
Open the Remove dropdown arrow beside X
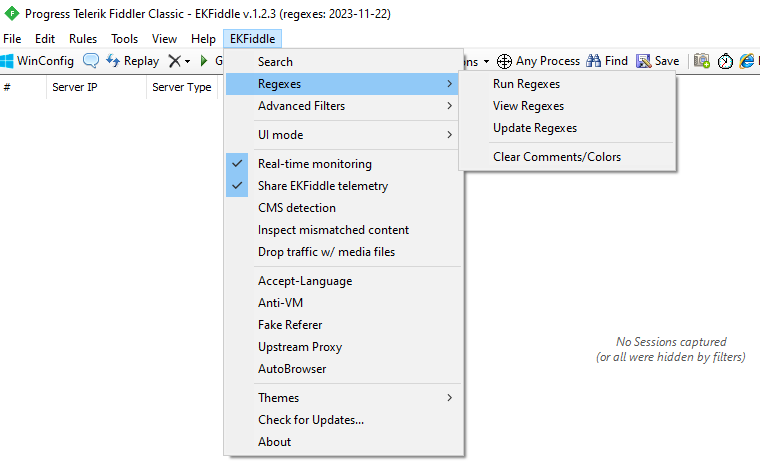pos(187,62)
